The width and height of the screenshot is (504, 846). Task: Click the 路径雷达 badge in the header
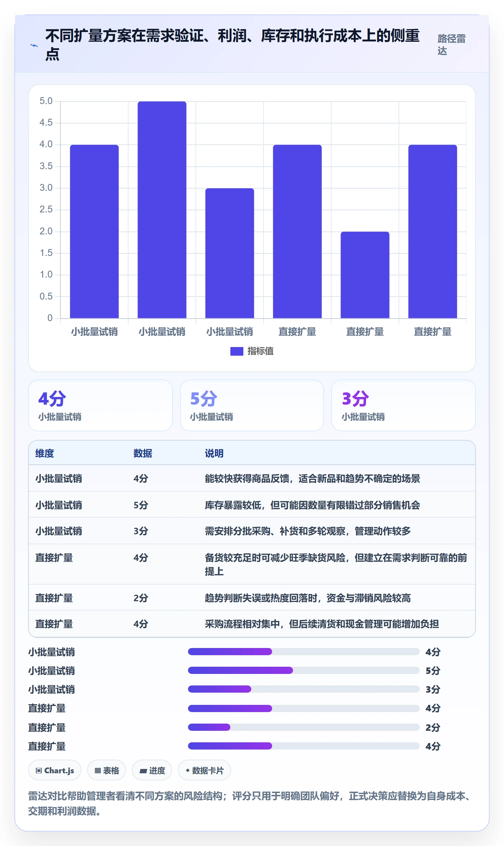coord(451,45)
